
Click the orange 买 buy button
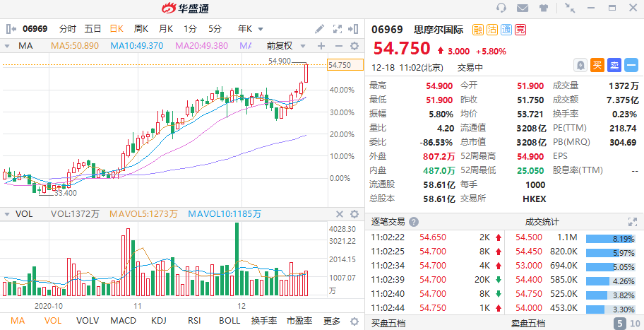(x=597, y=65)
